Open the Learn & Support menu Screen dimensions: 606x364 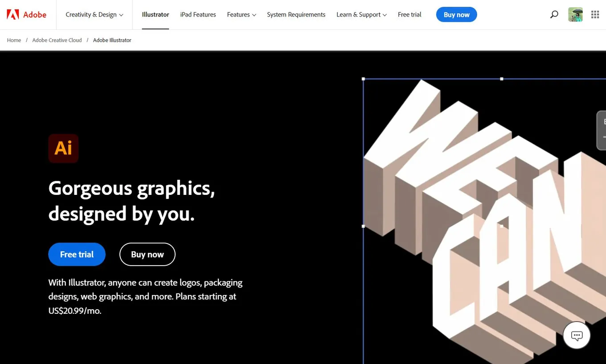click(361, 14)
